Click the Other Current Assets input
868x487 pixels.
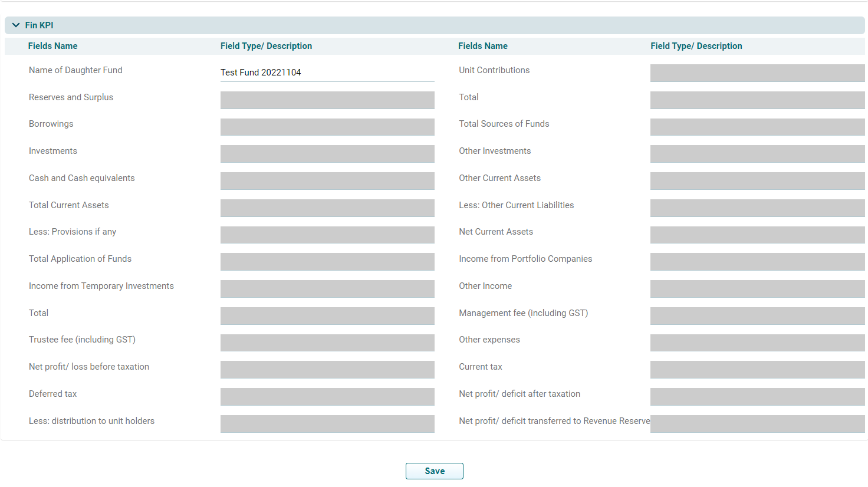[x=757, y=181]
